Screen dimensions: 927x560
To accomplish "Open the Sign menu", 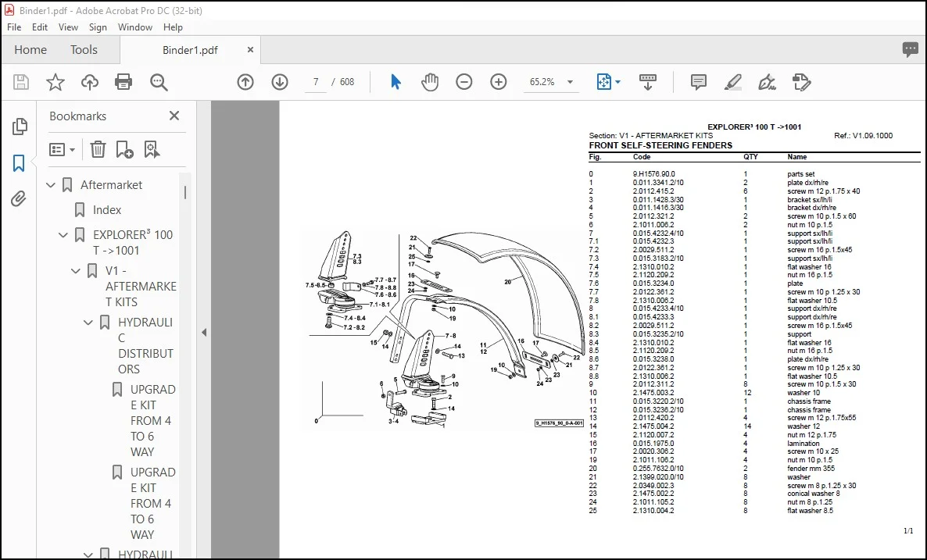I will click(98, 27).
